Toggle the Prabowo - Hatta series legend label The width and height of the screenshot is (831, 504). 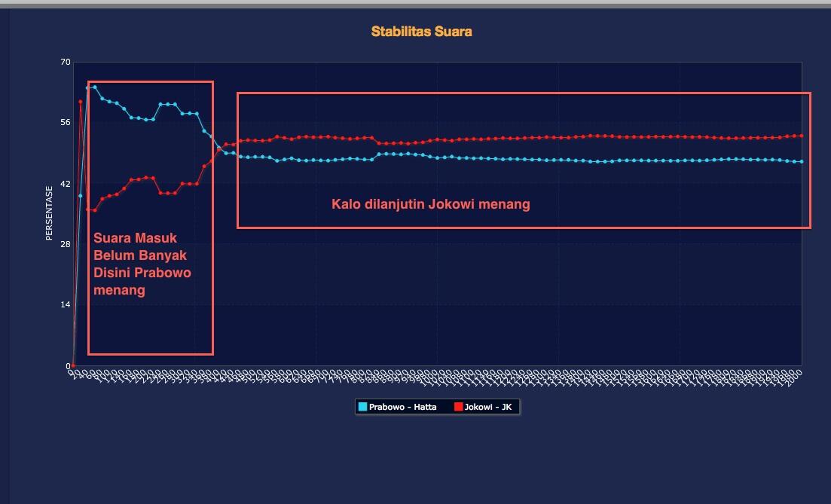click(x=403, y=407)
